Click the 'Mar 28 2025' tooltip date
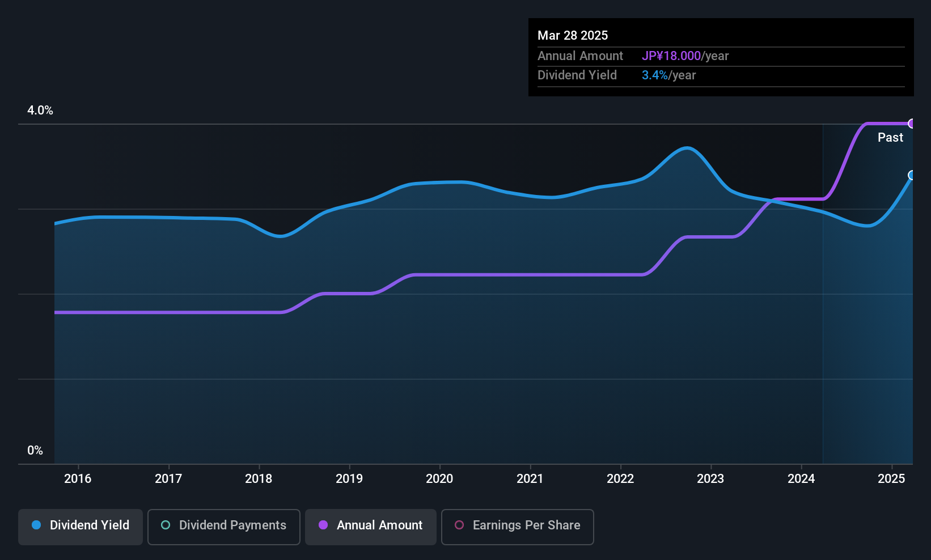This screenshot has height=560, width=931. pyautogui.click(x=573, y=35)
